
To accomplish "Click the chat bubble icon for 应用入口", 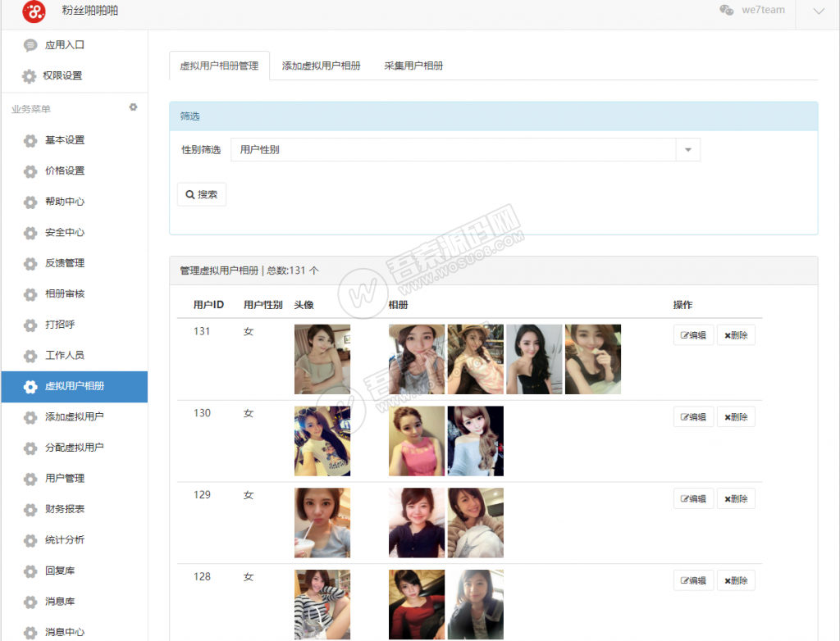I will tap(30, 45).
